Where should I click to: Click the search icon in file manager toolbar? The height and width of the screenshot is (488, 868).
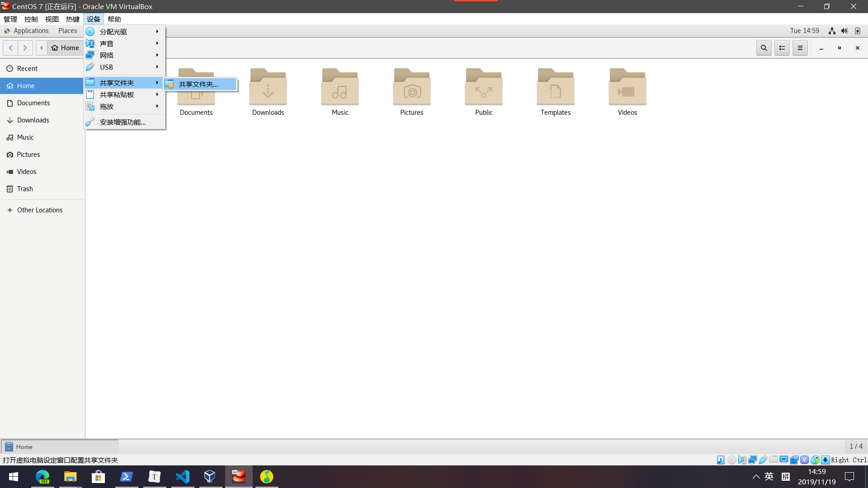click(764, 48)
